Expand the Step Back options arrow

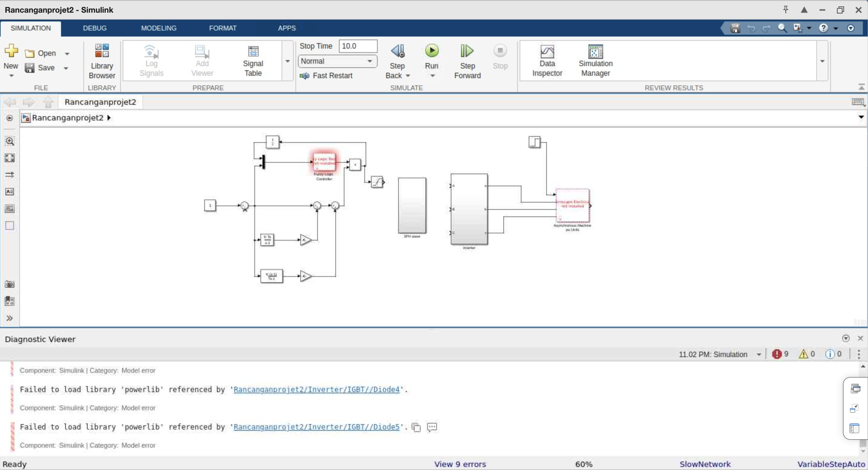point(408,76)
